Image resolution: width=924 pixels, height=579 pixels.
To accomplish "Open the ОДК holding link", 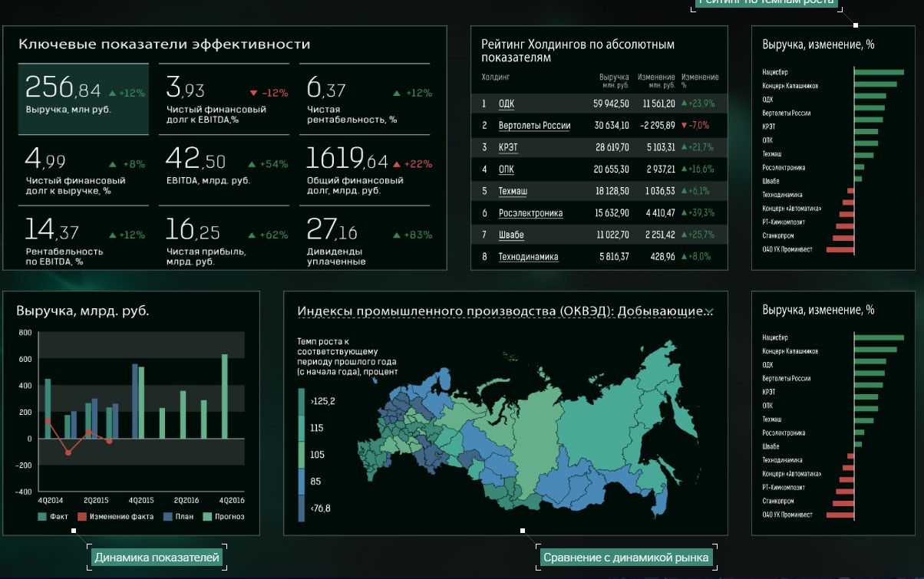I will (x=507, y=104).
